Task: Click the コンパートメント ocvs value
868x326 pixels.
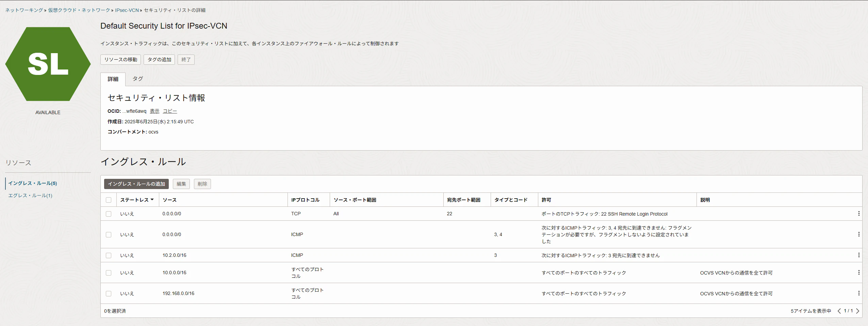Action: [x=153, y=132]
